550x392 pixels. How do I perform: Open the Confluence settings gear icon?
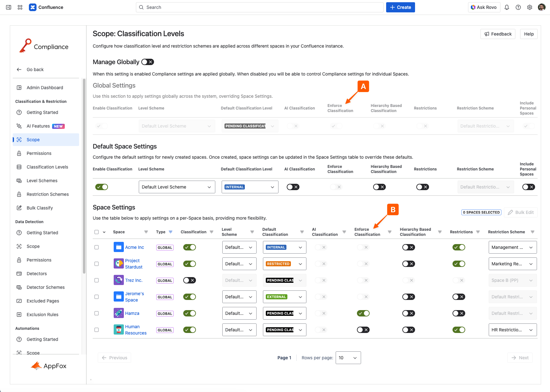[530, 7]
